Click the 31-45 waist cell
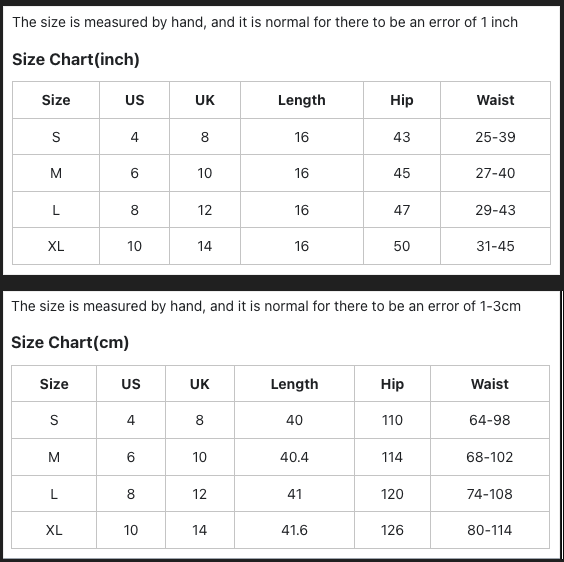The width and height of the screenshot is (564, 562). pos(495,246)
